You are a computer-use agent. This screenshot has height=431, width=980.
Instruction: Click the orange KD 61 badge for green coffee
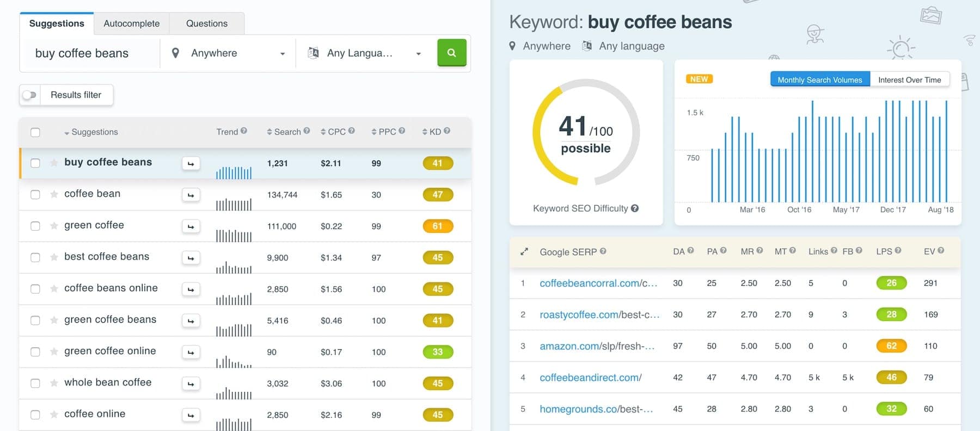coord(438,226)
